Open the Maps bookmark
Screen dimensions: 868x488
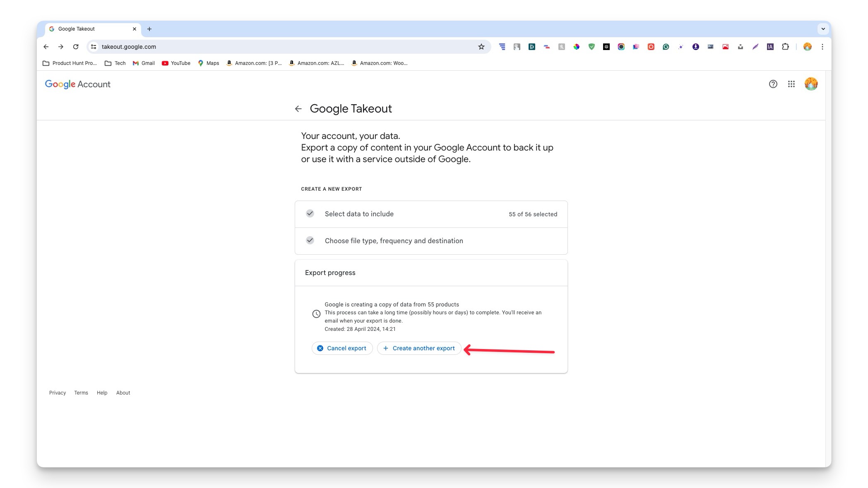click(x=209, y=63)
